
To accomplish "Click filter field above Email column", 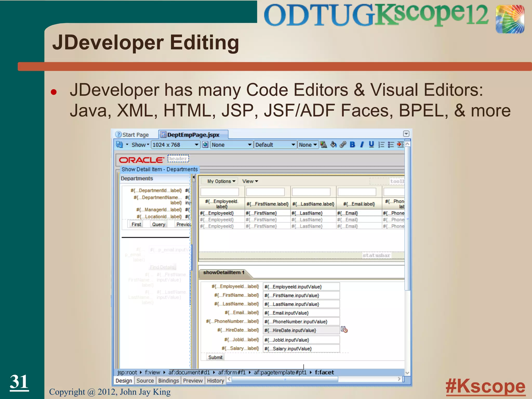I will [x=357, y=192].
